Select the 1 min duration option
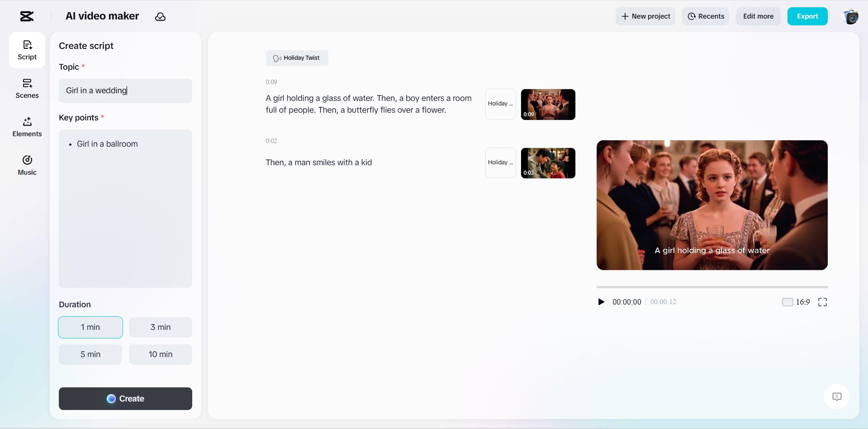The height and width of the screenshot is (429, 868). pos(90,327)
